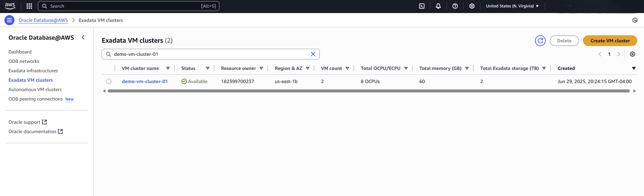
Task: Click the total memory value 60
Action: tap(422, 81)
